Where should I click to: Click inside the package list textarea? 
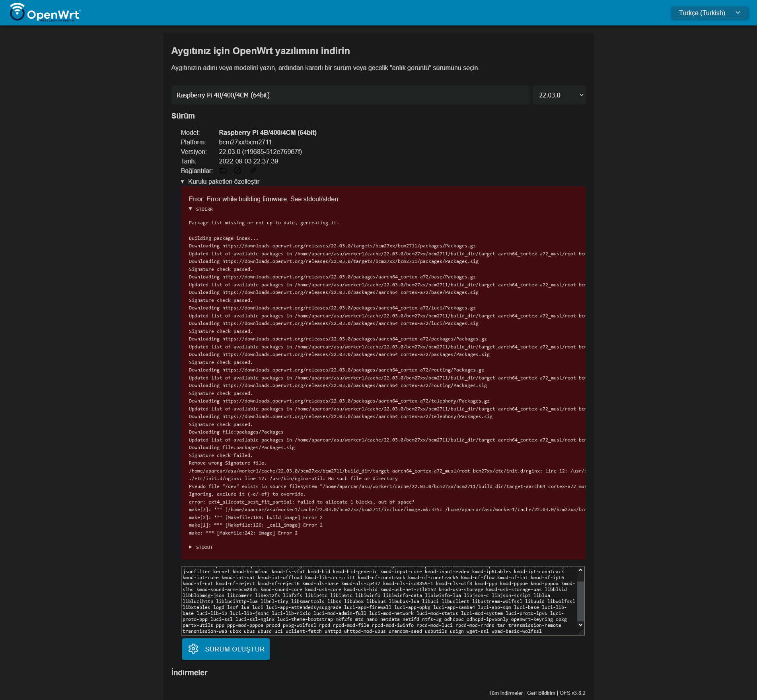tap(379, 601)
